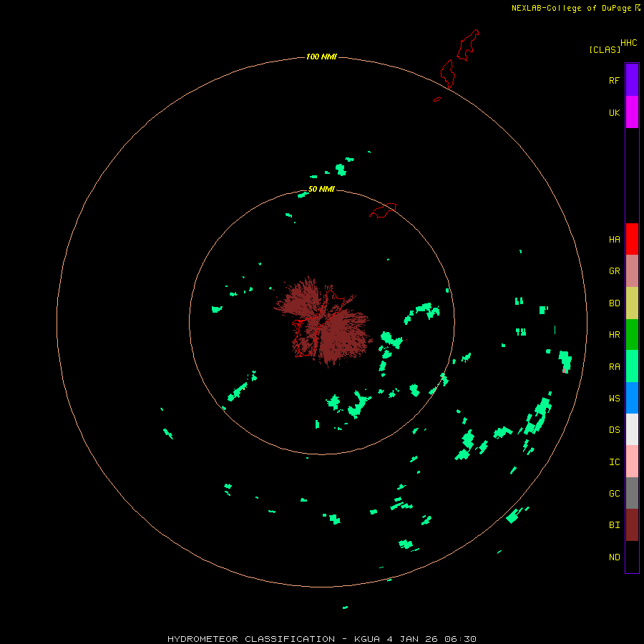Click the DS white legend swatch
Image resolution: width=644 pixels, height=644 pixels.
pyautogui.click(x=632, y=429)
